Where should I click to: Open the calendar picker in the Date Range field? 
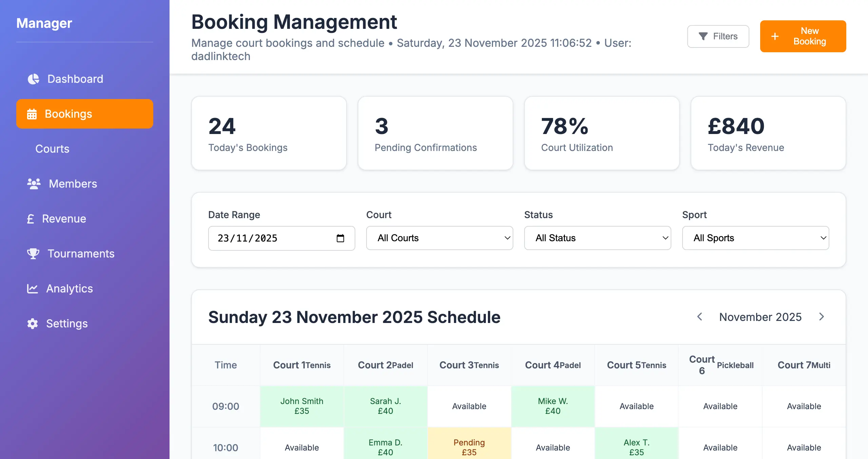coord(341,238)
